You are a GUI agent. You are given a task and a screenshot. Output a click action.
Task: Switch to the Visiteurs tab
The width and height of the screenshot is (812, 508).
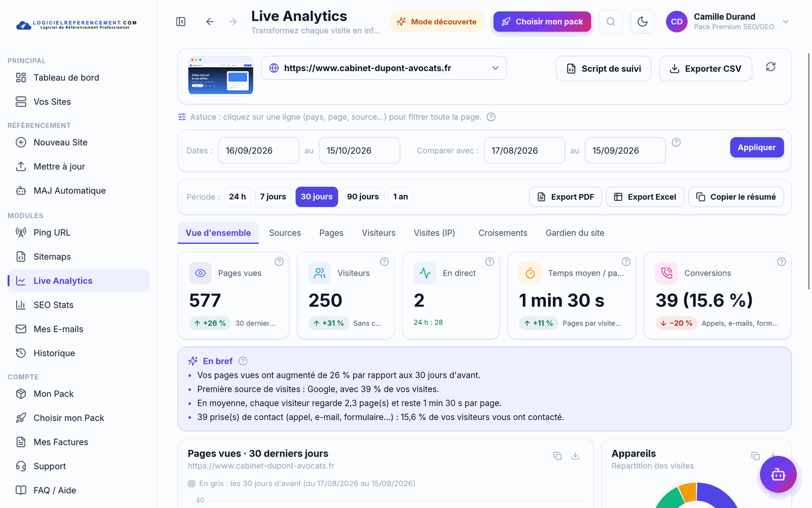pos(378,233)
